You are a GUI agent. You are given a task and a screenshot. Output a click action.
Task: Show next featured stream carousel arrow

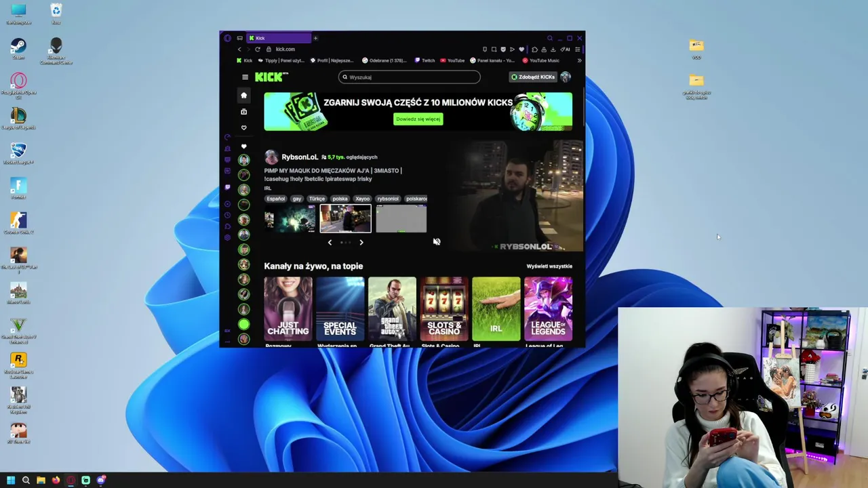361,242
